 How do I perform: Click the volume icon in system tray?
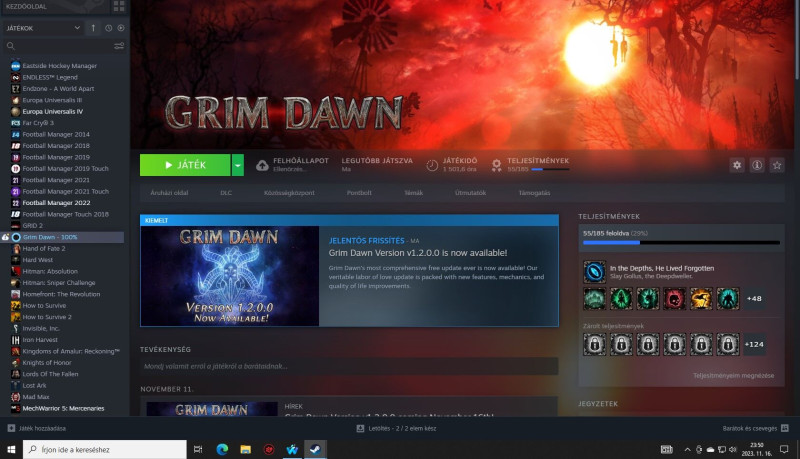click(733, 449)
